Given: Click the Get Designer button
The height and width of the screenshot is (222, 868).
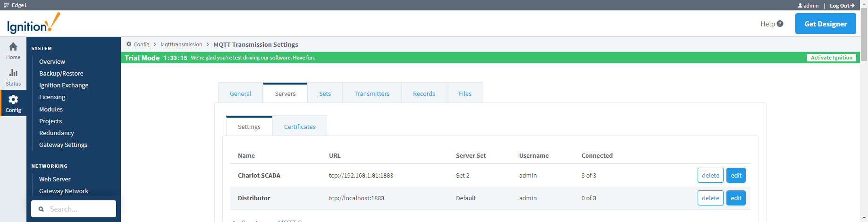Looking at the screenshot, I should [826, 24].
